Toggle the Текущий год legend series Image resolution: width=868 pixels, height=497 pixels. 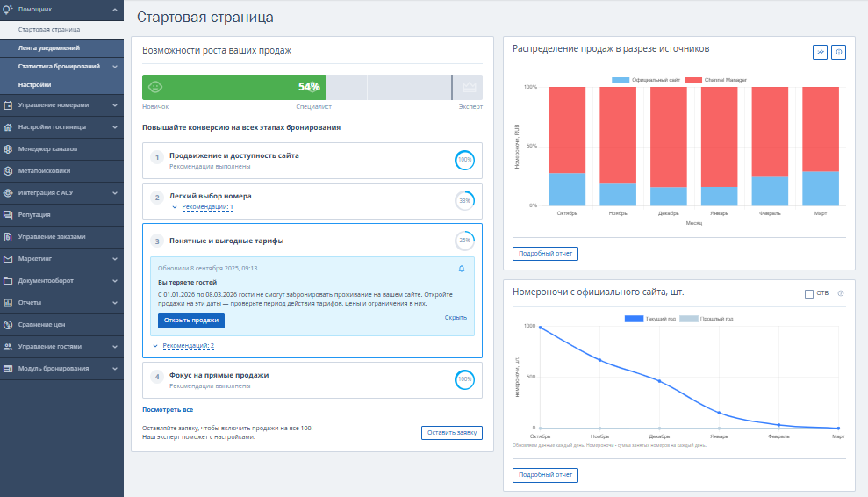[x=649, y=319]
